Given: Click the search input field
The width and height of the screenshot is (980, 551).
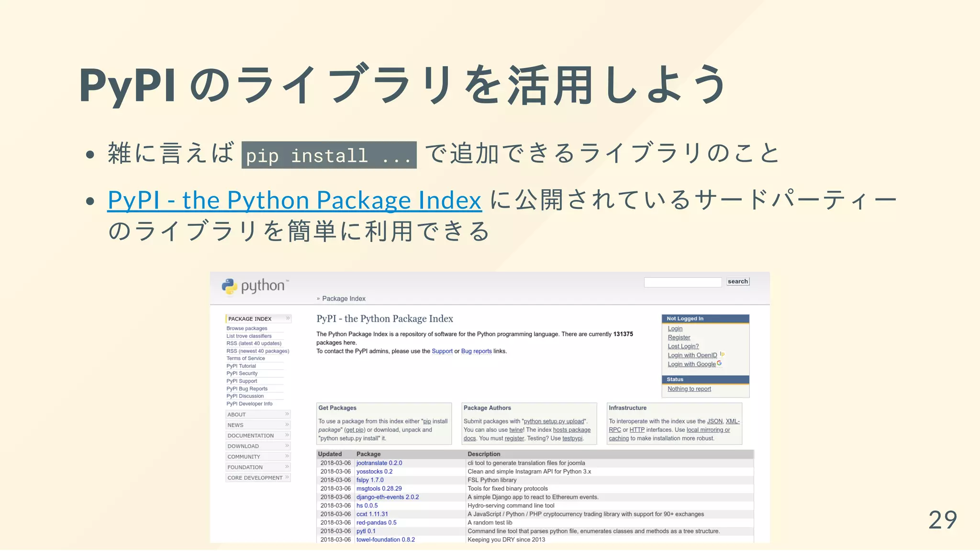Looking at the screenshot, I should (682, 282).
